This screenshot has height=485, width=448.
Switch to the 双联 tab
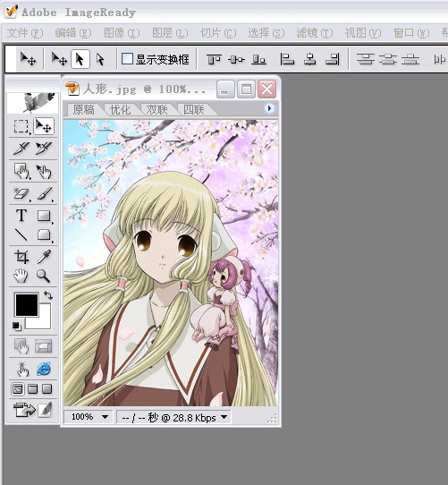(x=156, y=109)
